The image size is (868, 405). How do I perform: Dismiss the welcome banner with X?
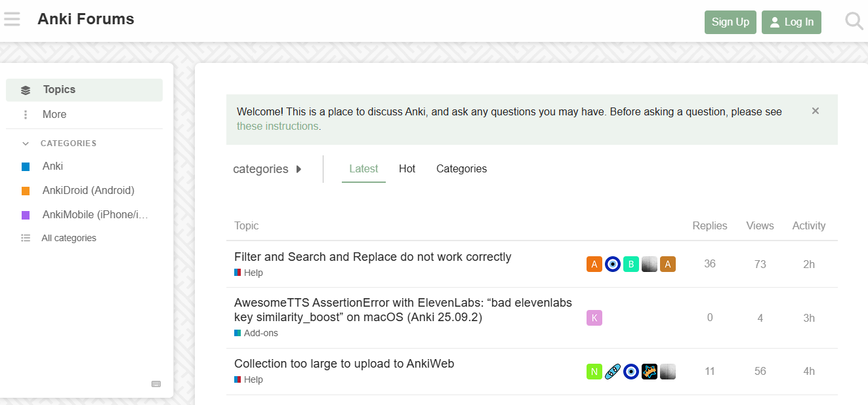point(816,111)
